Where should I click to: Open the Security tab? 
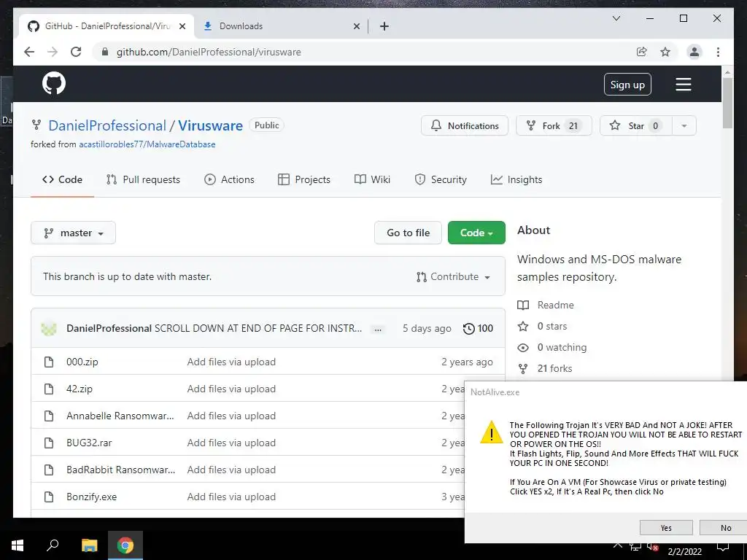pyautogui.click(x=441, y=179)
